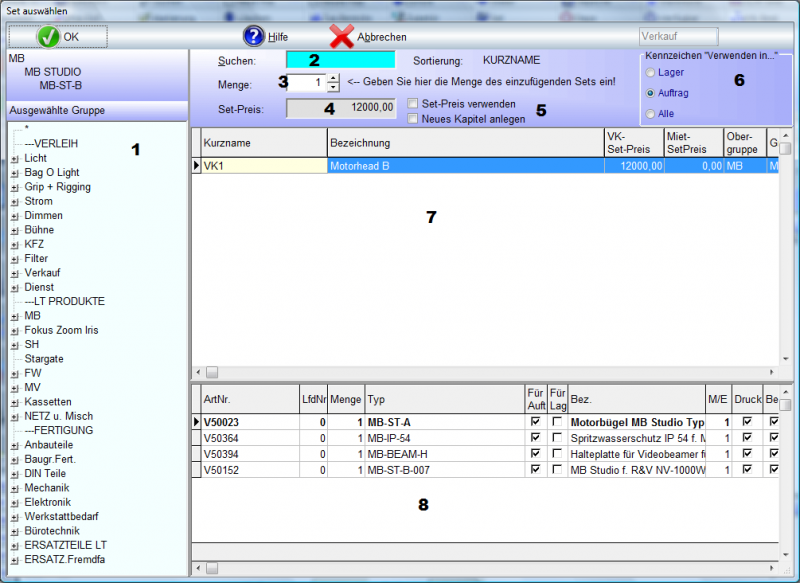Screen dimensions: 800x583
Task: Click the red X Abbrechen icon
Action: [341, 37]
